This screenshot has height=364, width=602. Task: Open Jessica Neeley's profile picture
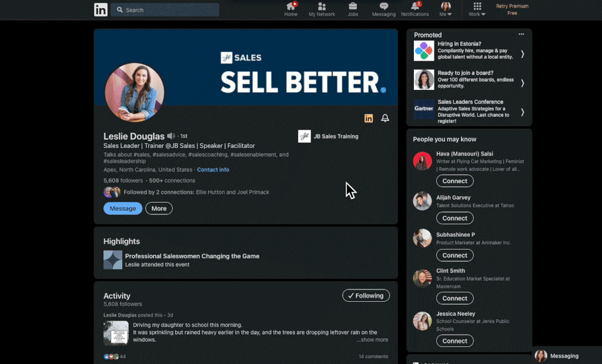(x=422, y=321)
